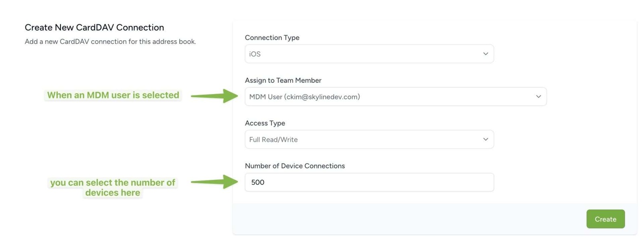This screenshot has height=242, width=644.
Task: Click the green arrow pointing at team member field
Action: click(x=215, y=96)
